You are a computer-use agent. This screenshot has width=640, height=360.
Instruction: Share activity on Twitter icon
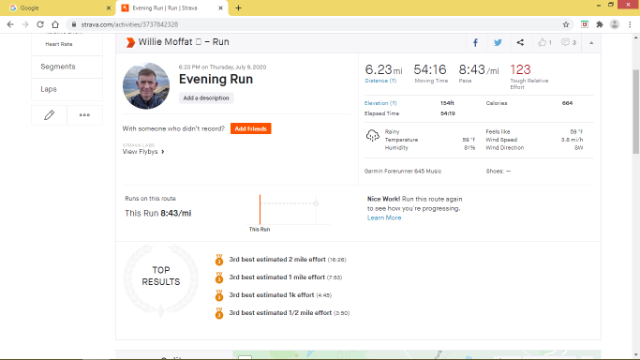tap(498, 42)
